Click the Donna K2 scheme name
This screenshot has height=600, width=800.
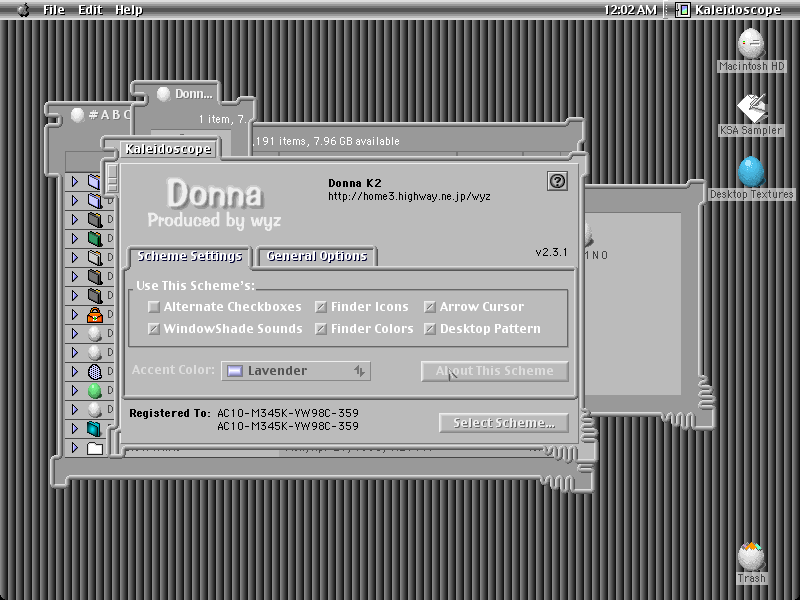355,183
